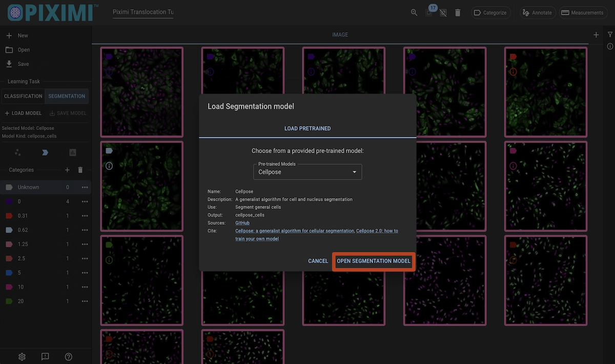The width and height of the screenshot is (615, 364).
Task: Click the Categories trash icon
Action: 80,170
